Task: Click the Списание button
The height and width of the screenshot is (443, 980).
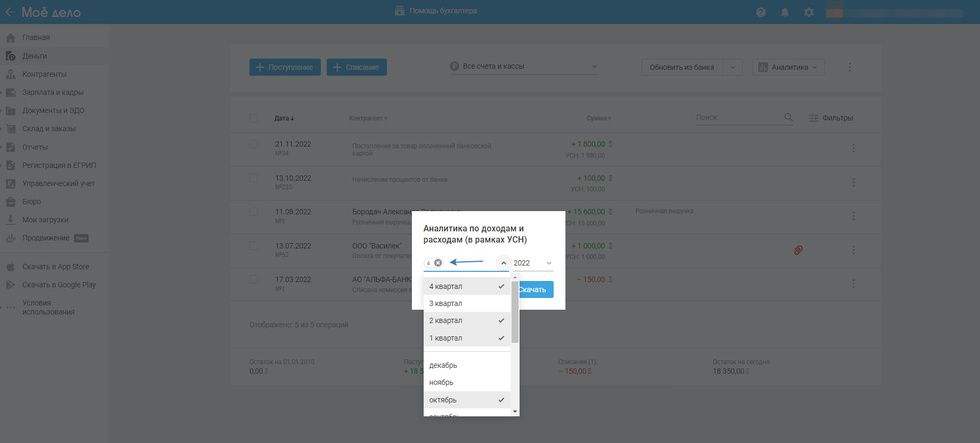Action: [x=357, y=67]
